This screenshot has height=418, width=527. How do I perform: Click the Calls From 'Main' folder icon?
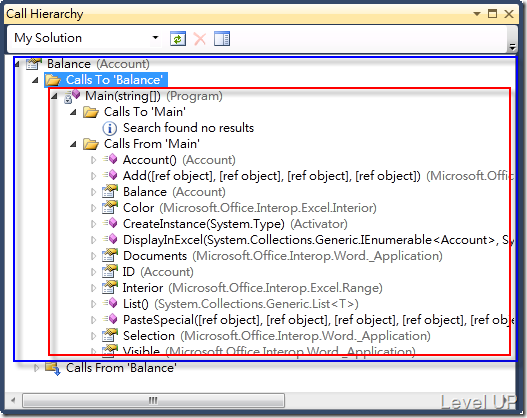pos(91,144)
